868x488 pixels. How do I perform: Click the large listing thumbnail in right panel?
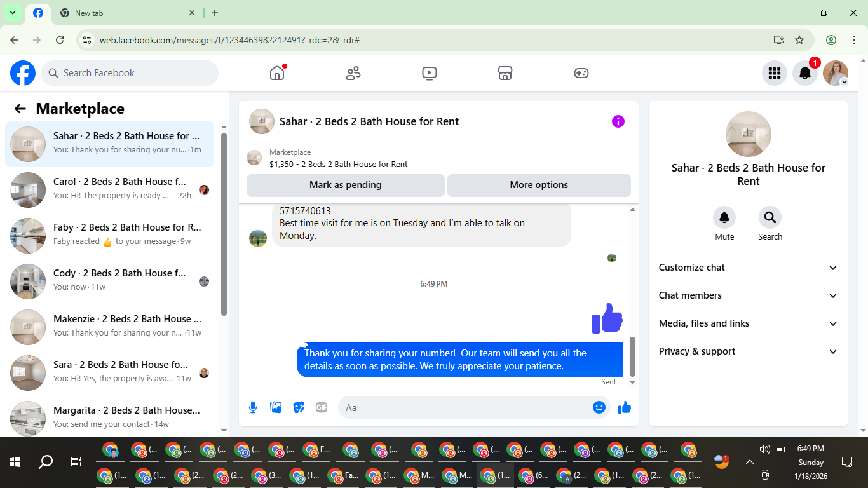pos(749,134)
